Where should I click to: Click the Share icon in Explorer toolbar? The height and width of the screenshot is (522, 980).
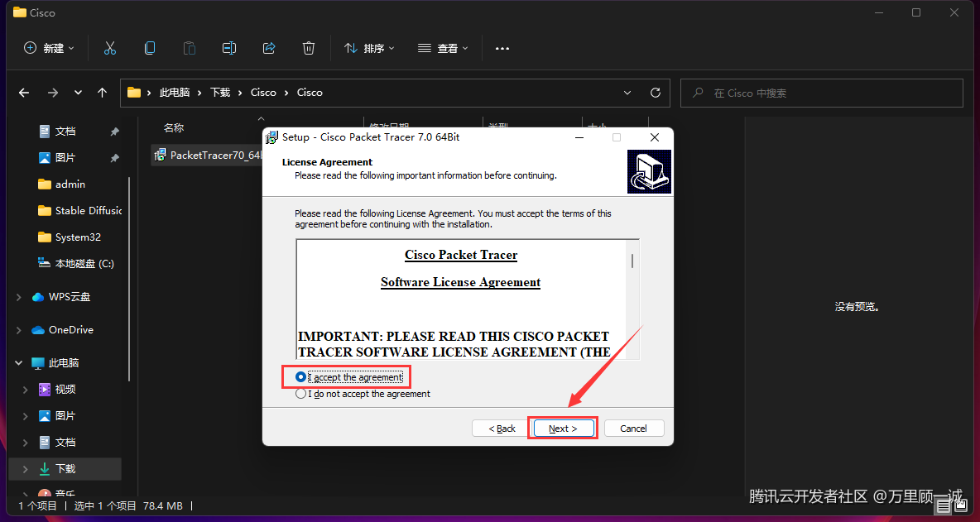point(269,48)
